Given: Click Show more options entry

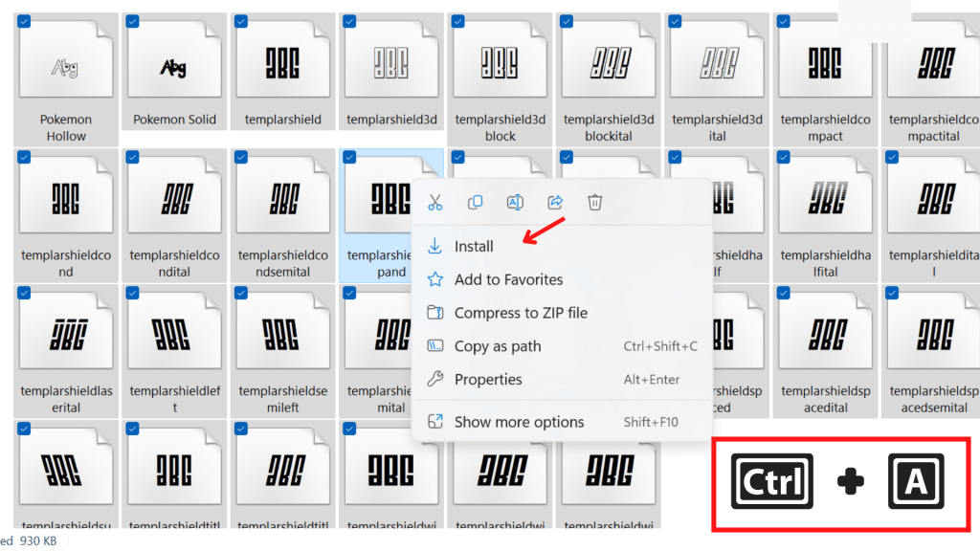Looking at the screenshot, I should (562, 422).
